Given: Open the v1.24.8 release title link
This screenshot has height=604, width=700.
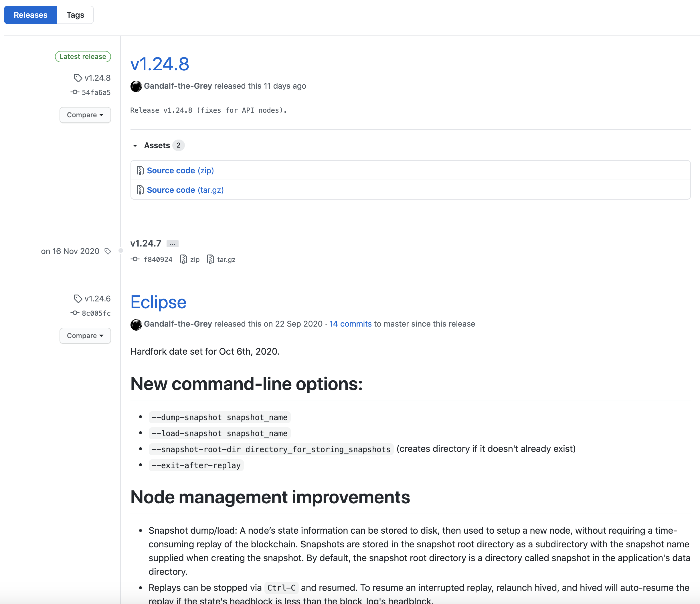Looking at the screenshot, I should point(159,64).
